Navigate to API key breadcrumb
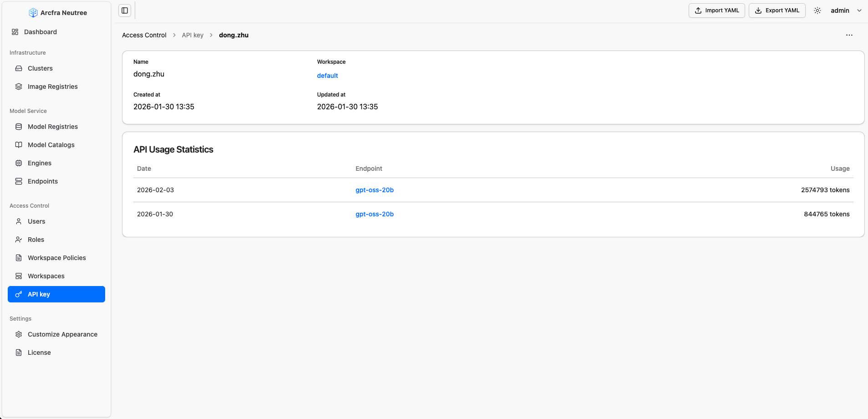This screenshot has height=419, width=868. 193,35
